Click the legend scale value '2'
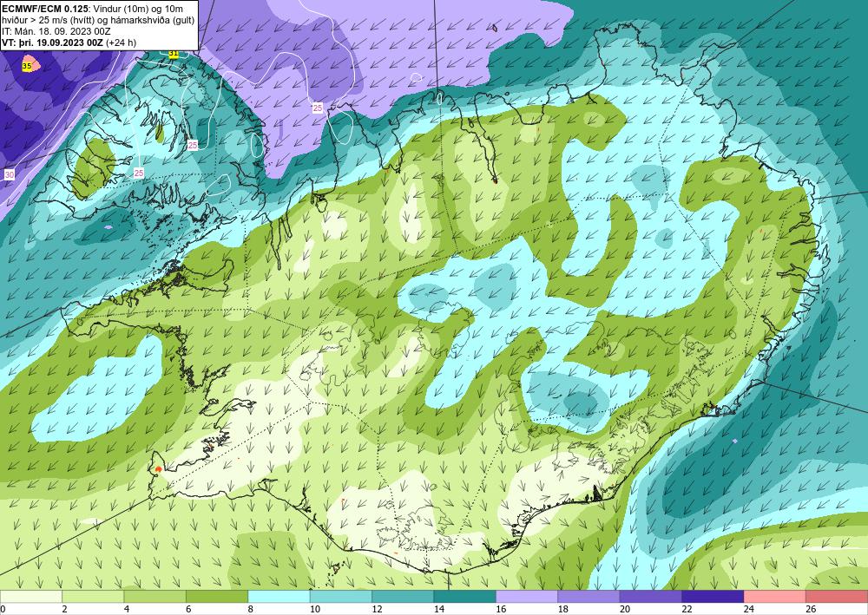This screenshot has height=615, width=868. click(65, 609)
